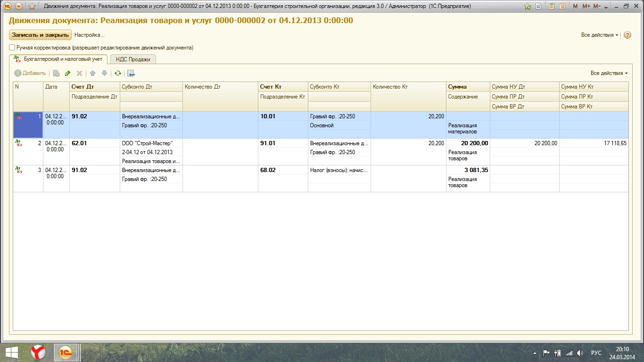Open the calendar icon in title bar
The height and width of the screenshot is (362, 644).
[x=562, y=7]
